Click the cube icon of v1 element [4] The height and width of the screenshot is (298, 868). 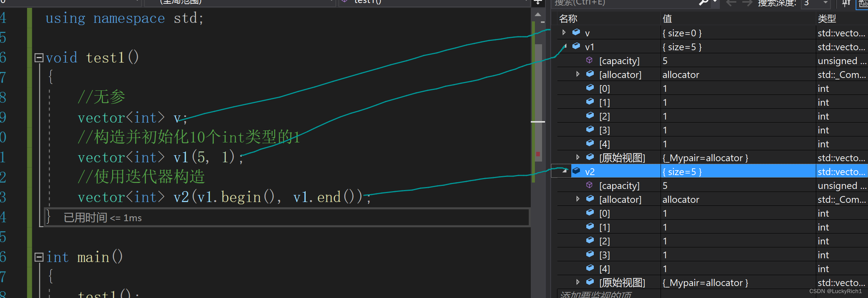tap(590, 144)
